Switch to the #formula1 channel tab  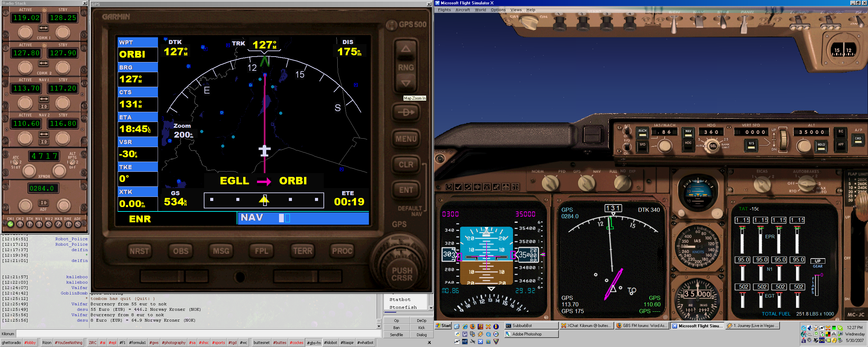click(137, 343)
